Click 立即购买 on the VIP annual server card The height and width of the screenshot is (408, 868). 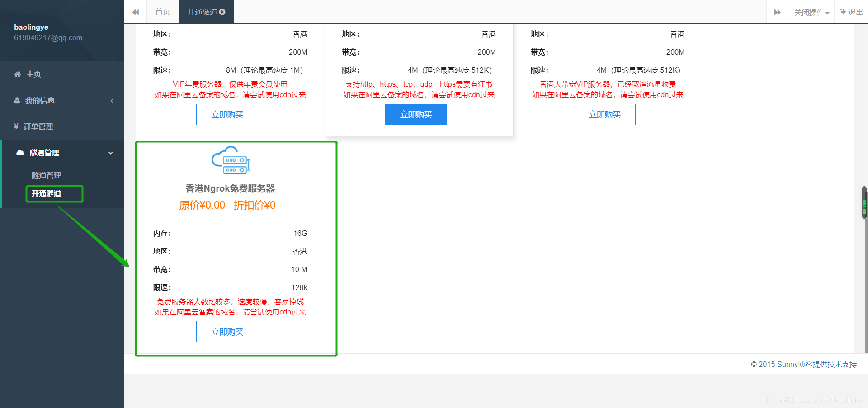coord(227,114)
